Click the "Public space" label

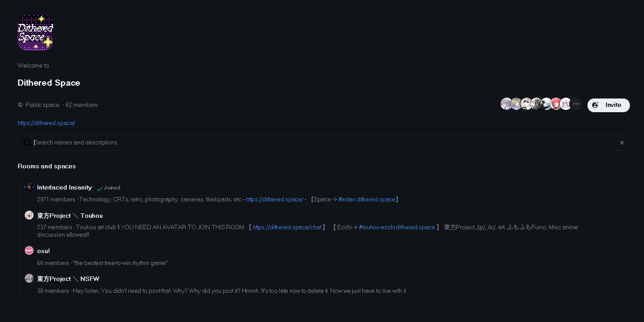tap(42, 105)
